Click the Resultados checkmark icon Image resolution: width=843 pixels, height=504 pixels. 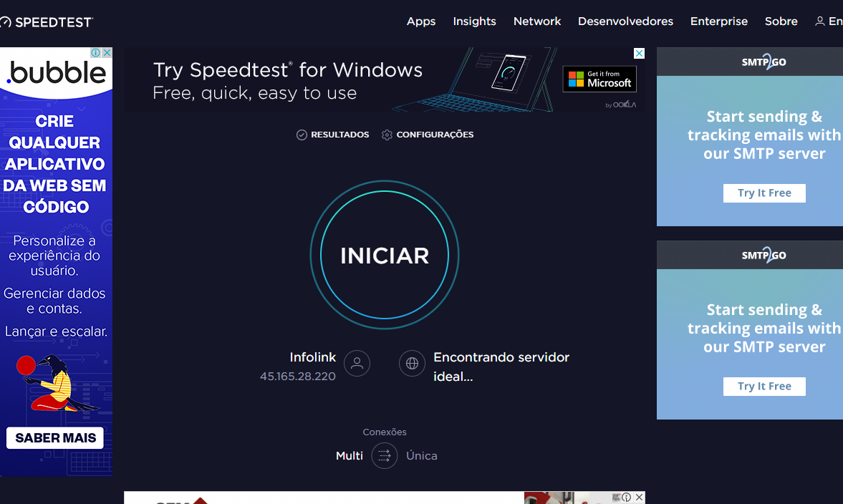click(x=302, y=135)
